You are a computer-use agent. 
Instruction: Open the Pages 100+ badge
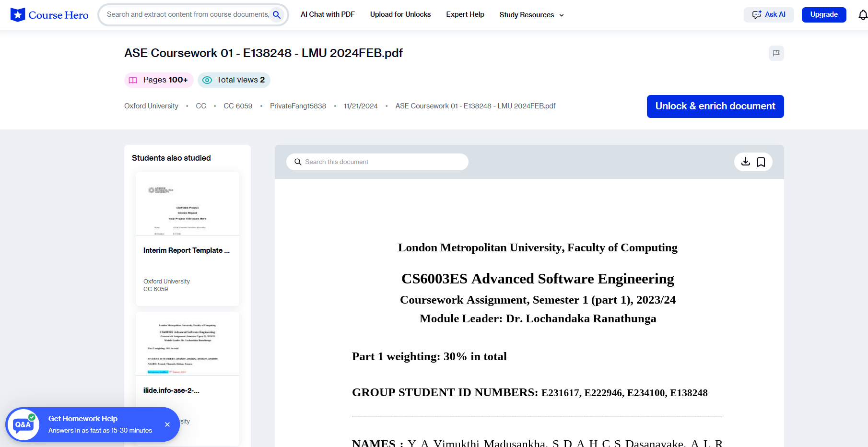[158, 80]
